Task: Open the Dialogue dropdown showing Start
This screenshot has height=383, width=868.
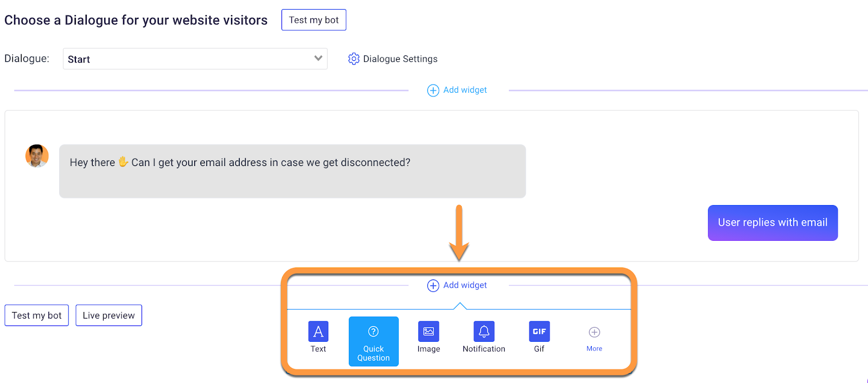Action: [x=195, y=59]
